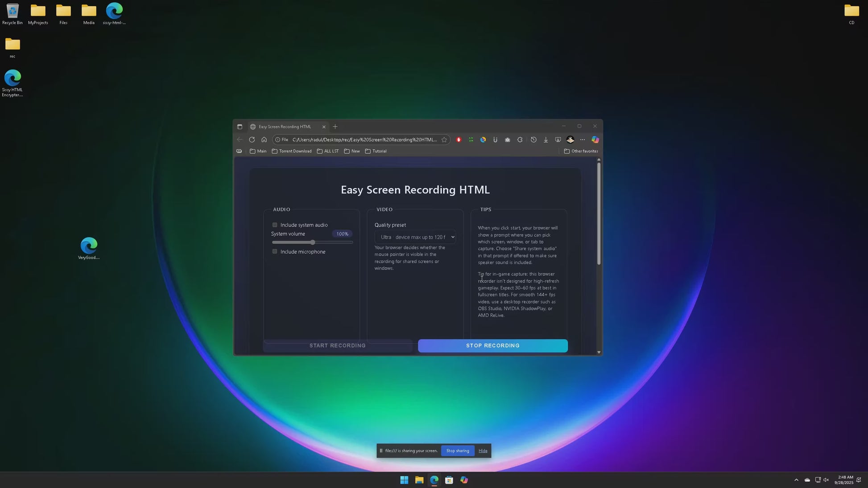Open the Tutorial bookmarks folder
868x488 pixels.
pos(376,151)
